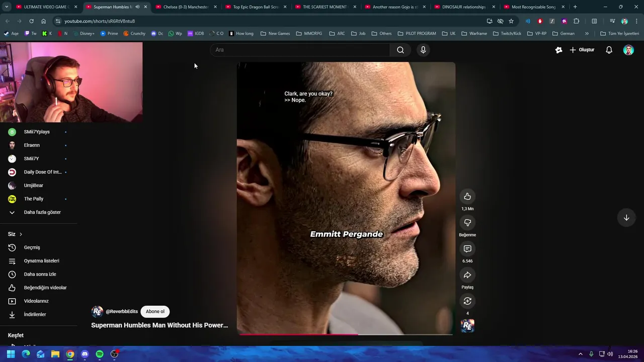Screen dimensions: 644x362
Task: Open the sparkle icon left of Oluştur
Action: (558, 50)
